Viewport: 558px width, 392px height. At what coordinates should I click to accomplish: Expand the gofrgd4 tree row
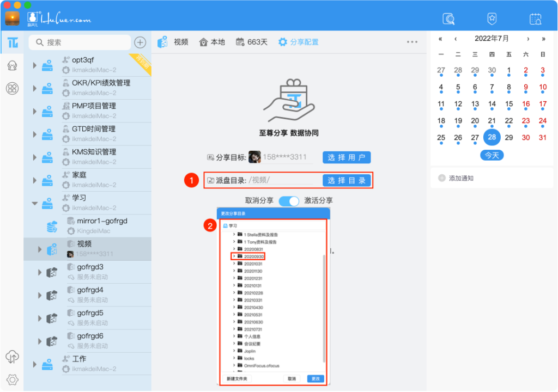[40, 295]
